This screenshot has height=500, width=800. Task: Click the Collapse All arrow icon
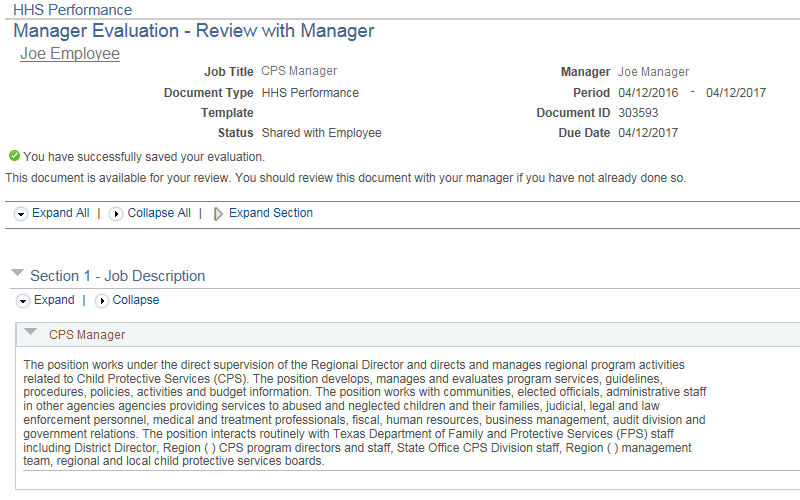pos(116,214)
